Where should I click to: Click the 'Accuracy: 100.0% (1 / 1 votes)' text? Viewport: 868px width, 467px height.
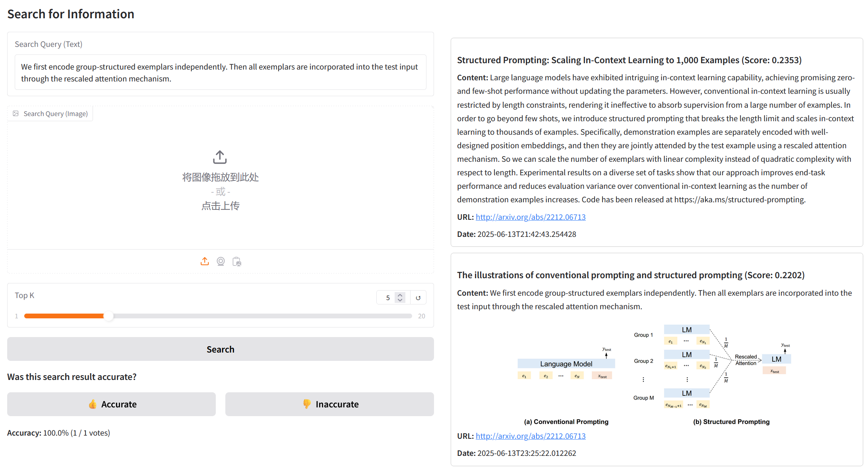tap(58, 433)
